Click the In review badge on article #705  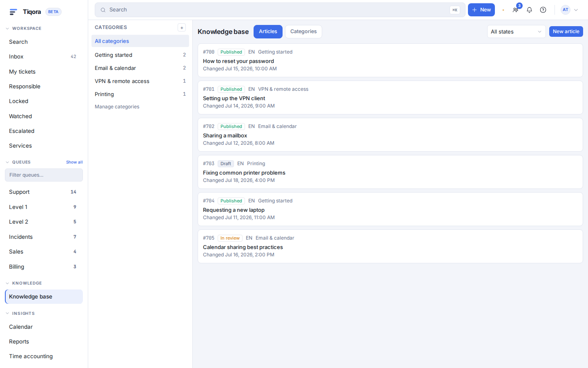[230, 238]
